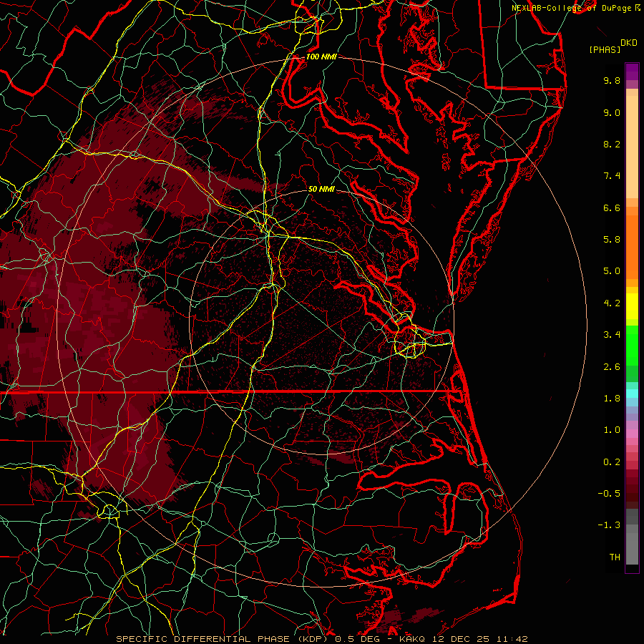
Task: Click the DKD unit label above color scale
Action: click(628, 43)
